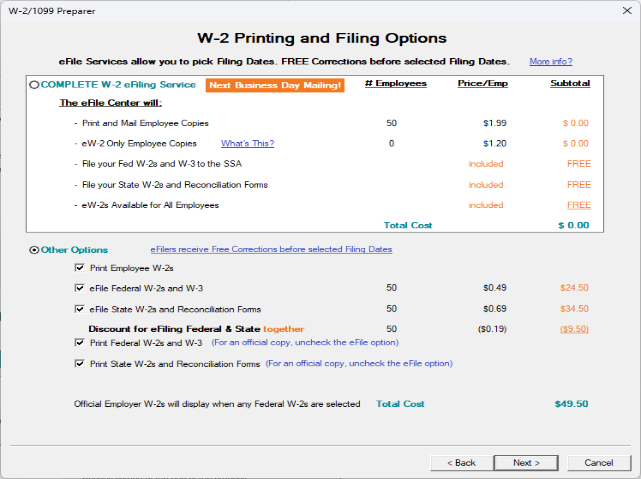Open eFilers receive Free Corrections link
Screen dimensions: 641x479
pos(271,249)
